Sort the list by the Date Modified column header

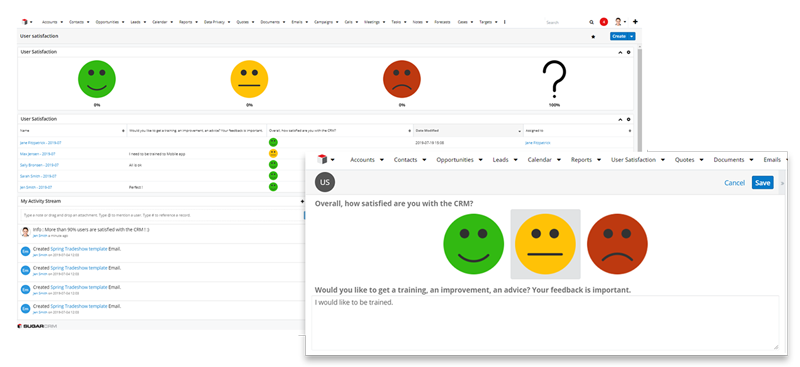[468, 131]
